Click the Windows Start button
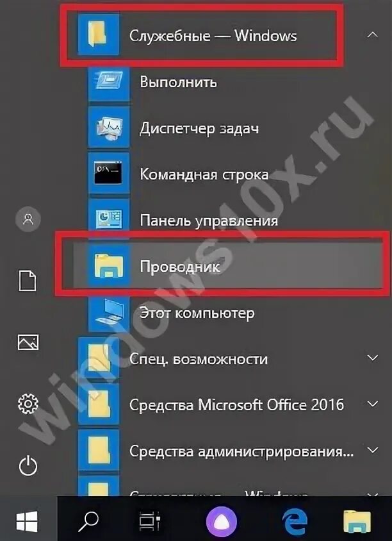The width and height of the screenshot is (392, 541). tap(28, 521)
